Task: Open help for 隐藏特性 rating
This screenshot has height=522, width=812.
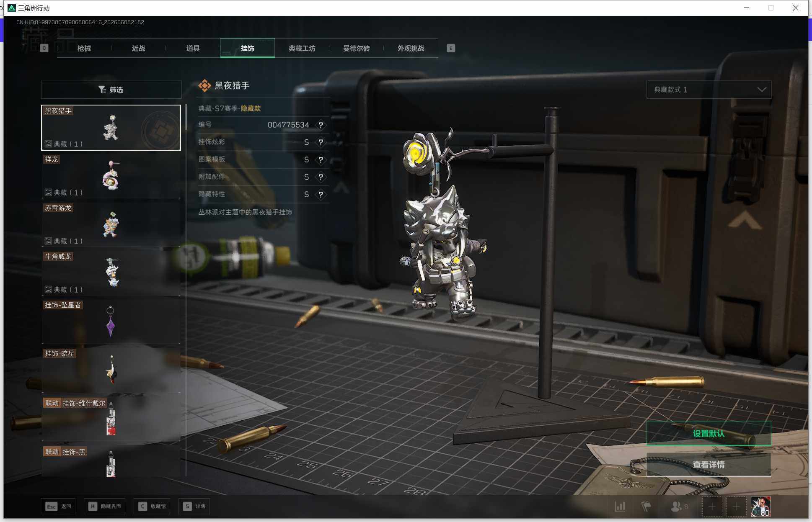Action: tap(321, 195)
